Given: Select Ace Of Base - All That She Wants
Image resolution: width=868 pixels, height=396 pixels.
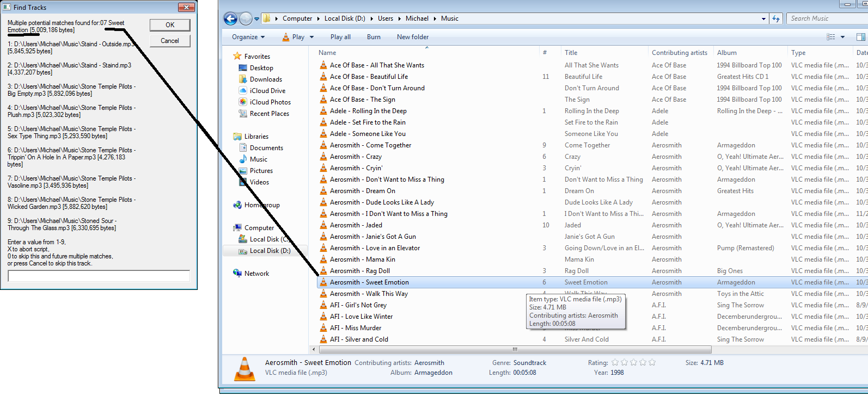Looking at the screenshot, I should coord(377,65).
